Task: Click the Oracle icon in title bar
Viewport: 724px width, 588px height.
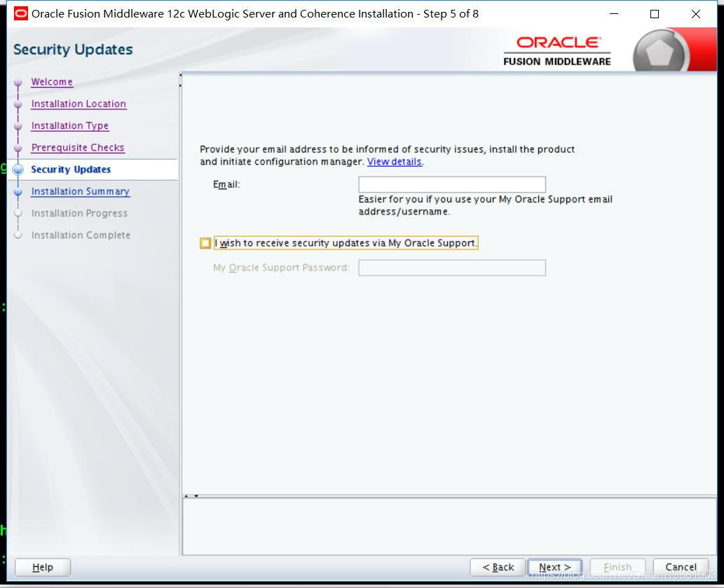Action: (21, 14)
